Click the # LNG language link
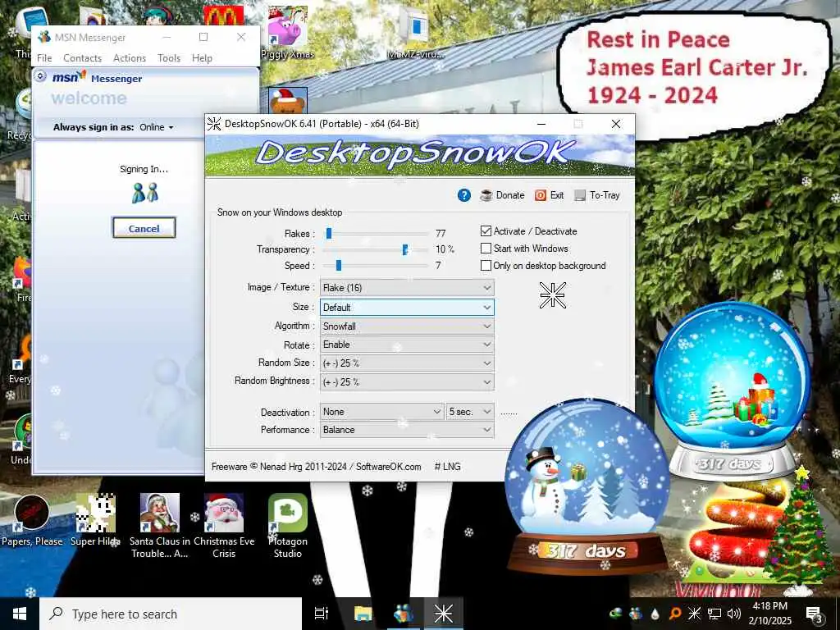Viewport: 840px width, 630px height. click(x=447, y=467)
